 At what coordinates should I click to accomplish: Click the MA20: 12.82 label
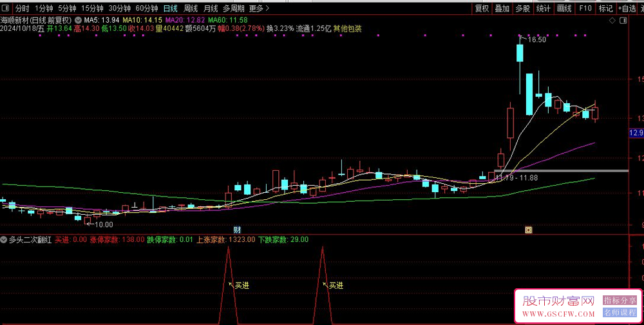(x=185, y=20)
